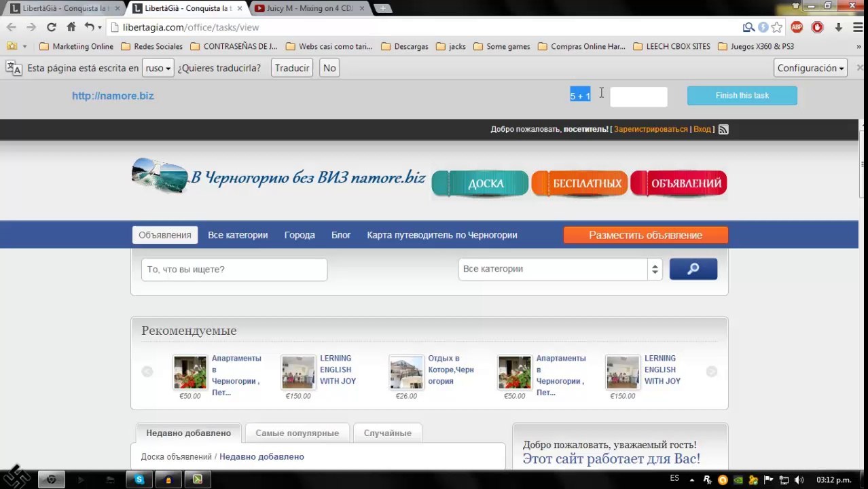The height and width of the screenshot is (489, 868).
Task: Open the Все категории search dropdown
Action: point(560,269)
